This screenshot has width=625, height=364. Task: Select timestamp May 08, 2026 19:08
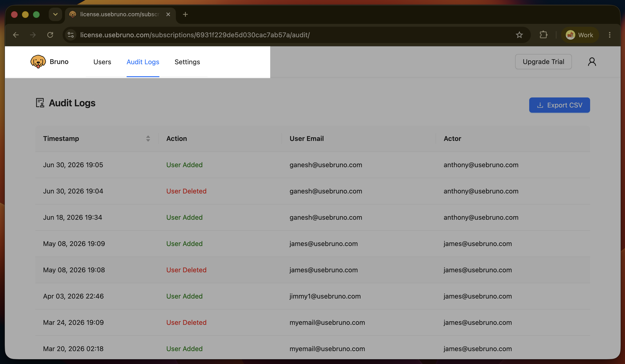tap(74, 270)
